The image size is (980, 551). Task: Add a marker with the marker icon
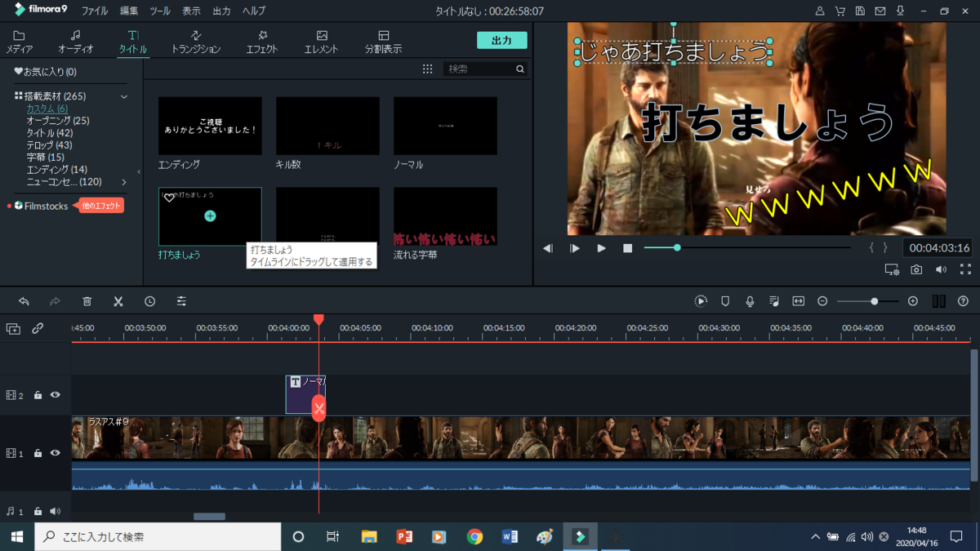725,301
